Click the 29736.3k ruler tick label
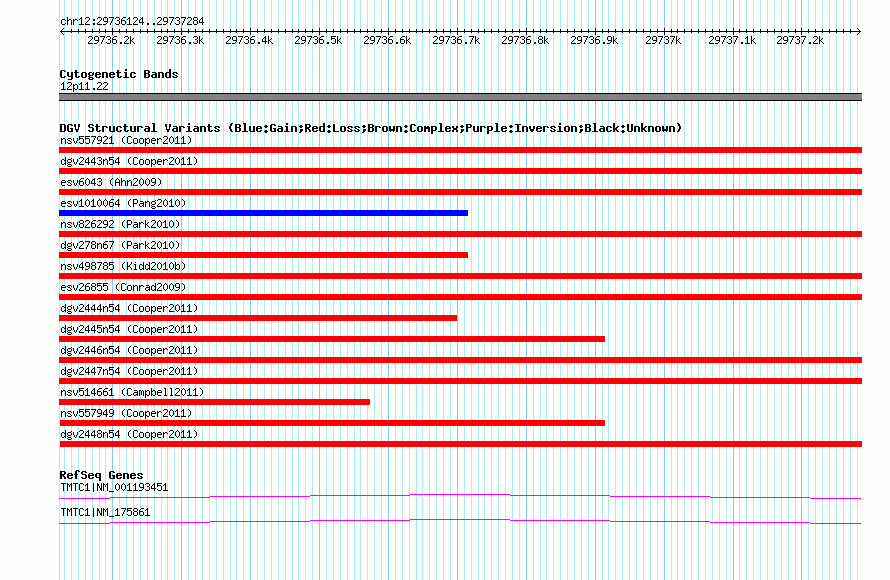Screen dimensions: 890x580 click(x=180, y=40)
